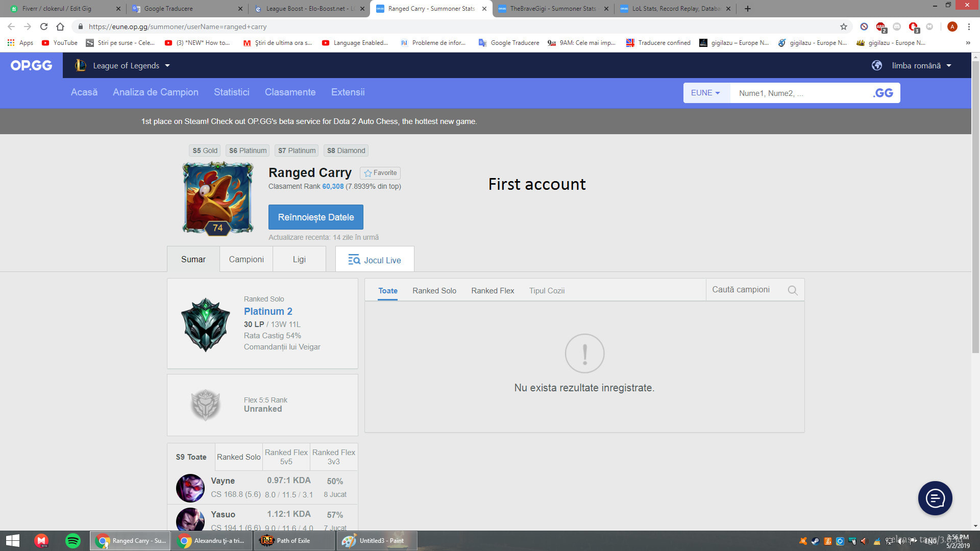The width and height of the screenshot is (980, 551).
Task: Open Analiza de Campion page
Action: click(x=156, y=92)
